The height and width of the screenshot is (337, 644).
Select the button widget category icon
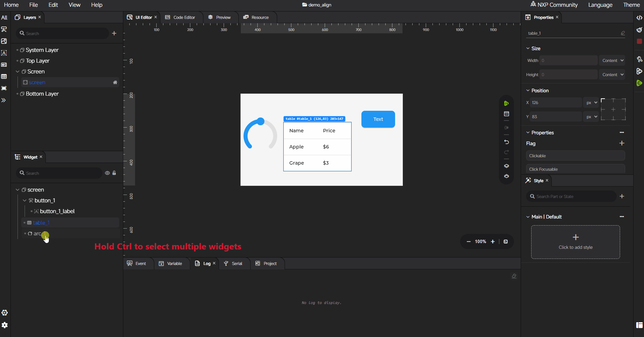coord(4,29)
